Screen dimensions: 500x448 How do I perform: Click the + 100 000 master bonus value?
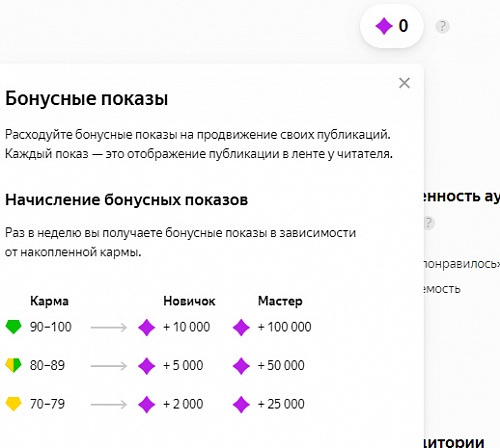tap(285, 327)
